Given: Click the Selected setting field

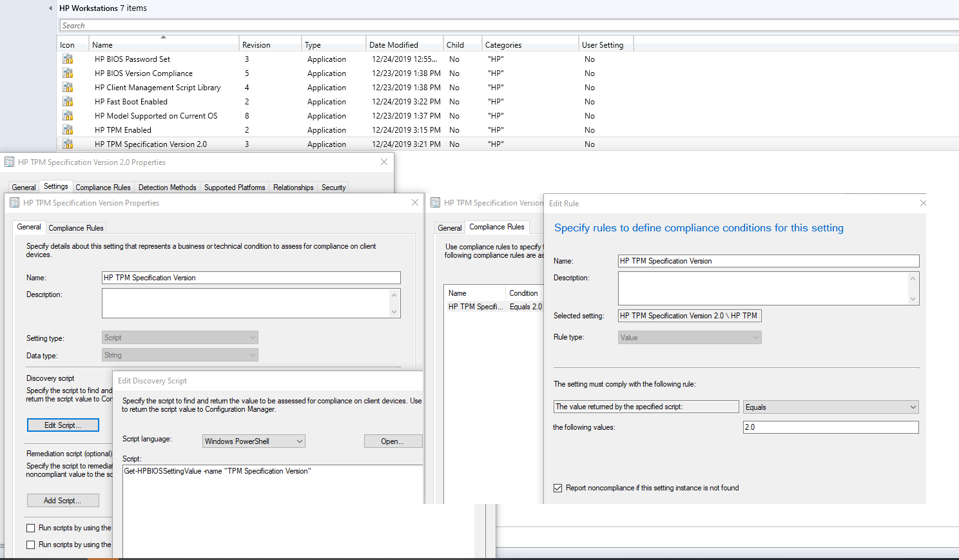Looking at the screenshot, I should [x=690, y=316].
